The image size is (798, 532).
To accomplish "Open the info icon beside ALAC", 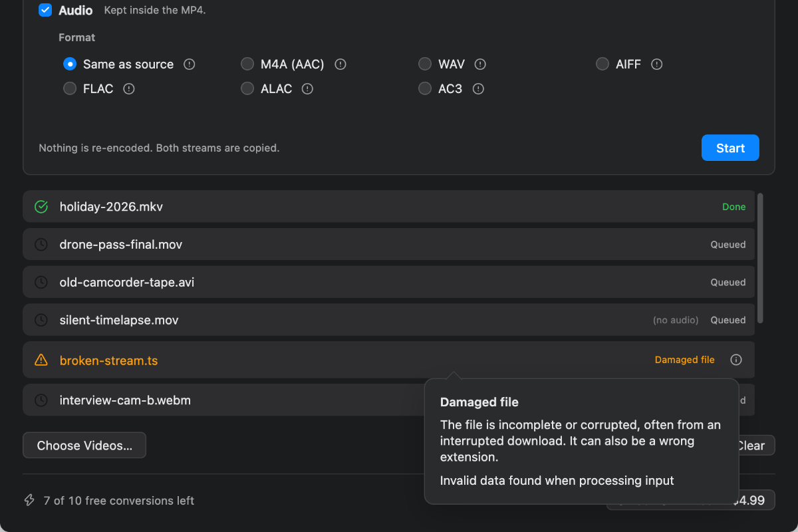I will [307, 88].
